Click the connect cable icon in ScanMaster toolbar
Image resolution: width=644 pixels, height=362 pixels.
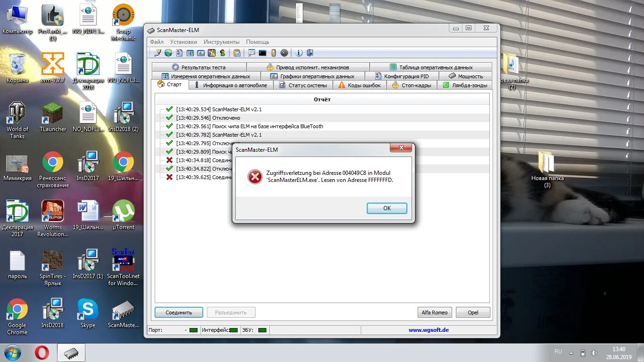coord(158,53)
